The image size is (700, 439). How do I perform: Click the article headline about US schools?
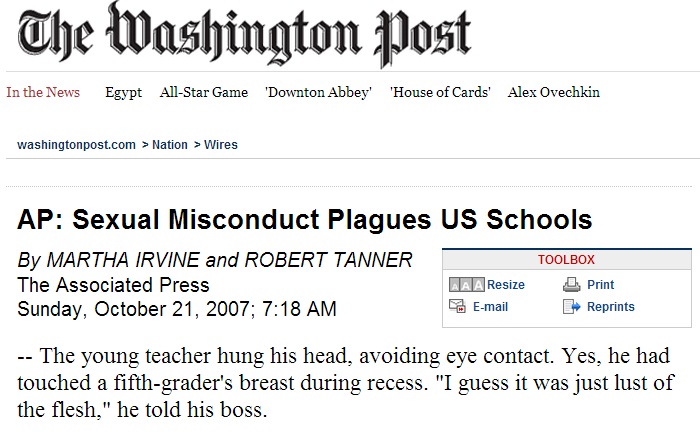coord(305,220)
